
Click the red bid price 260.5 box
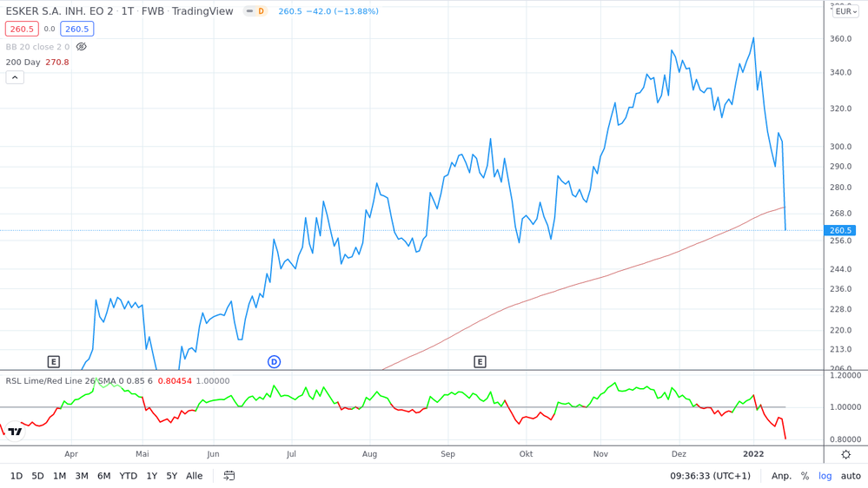tap(22, 29)
